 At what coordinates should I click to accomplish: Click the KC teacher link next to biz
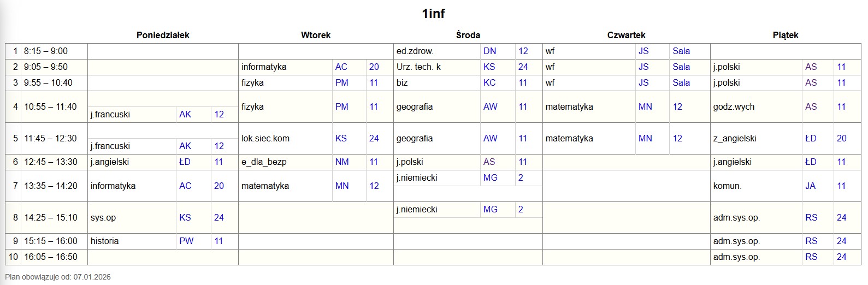[x=489, y=82]
